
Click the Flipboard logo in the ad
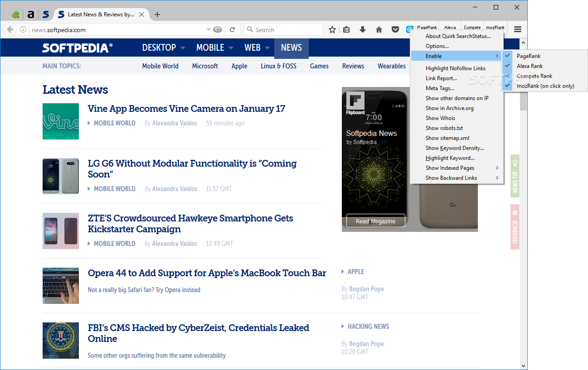[x=355, y=104]
